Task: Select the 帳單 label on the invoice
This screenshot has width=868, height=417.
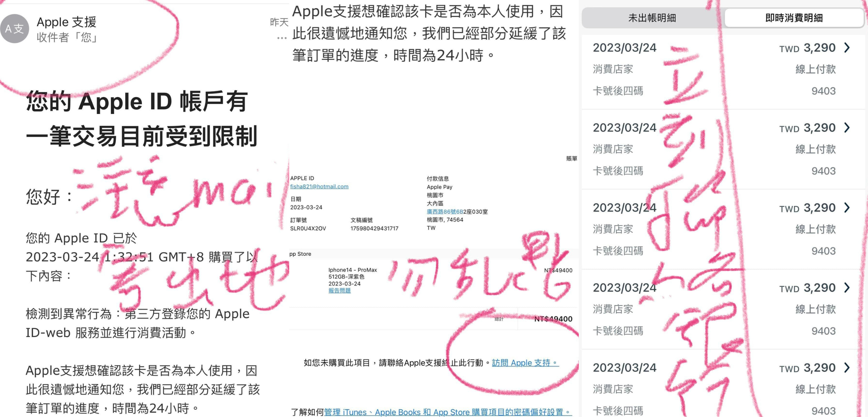Action: [571, 158]
